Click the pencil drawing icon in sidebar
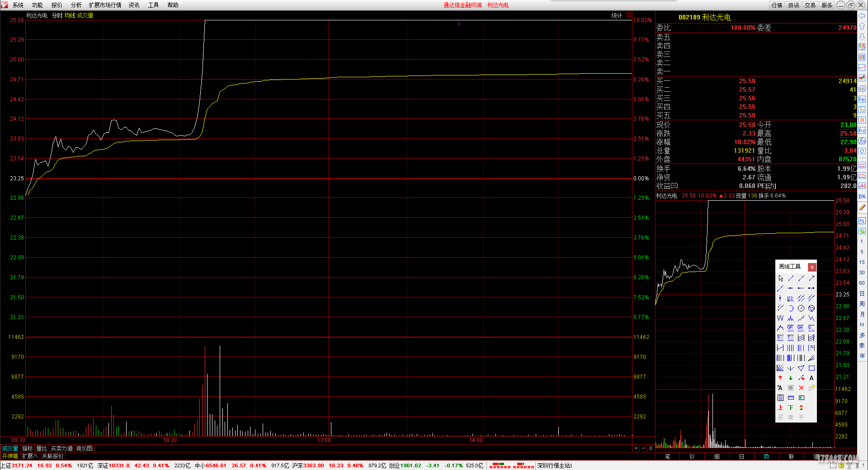Viewport: 868px width, 470px height. (862, 207)
